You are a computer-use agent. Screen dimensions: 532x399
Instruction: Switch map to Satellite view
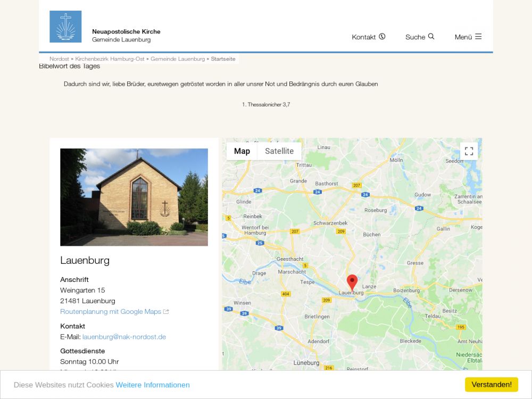tap(279, 151)
